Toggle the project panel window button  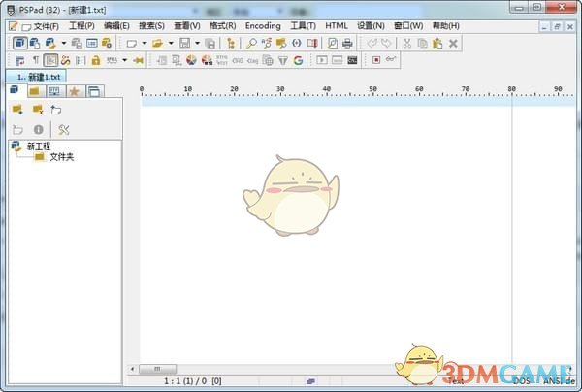[x=20, y=44]
